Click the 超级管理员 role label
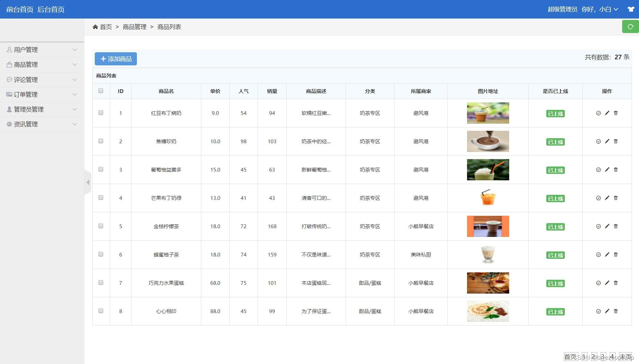Image resolution: width=639 pixels, height=364 pixels. click(562, 9)
